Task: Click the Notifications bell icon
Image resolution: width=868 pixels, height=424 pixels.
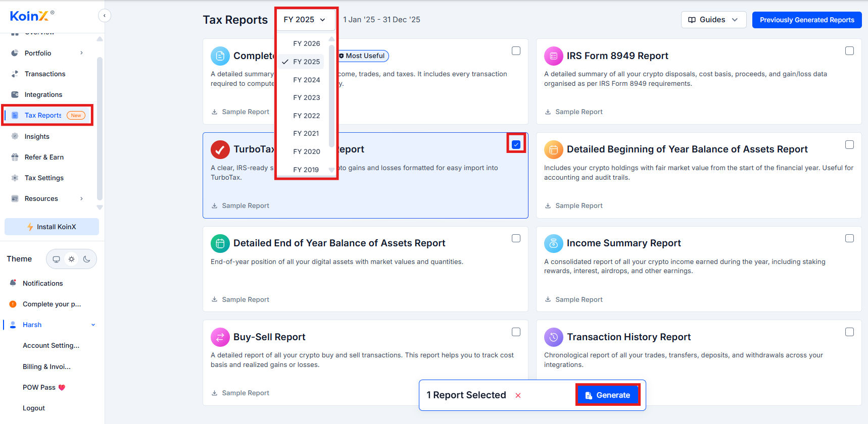Action: [13, 283]
